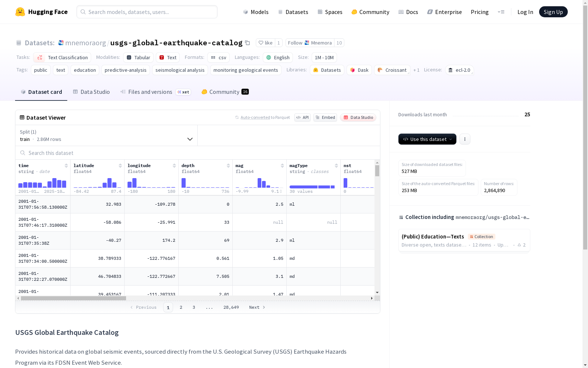Switch to the Files and versions tab
Image resolution: width=588 pixels, height=368 pixels.
[150, 92]
